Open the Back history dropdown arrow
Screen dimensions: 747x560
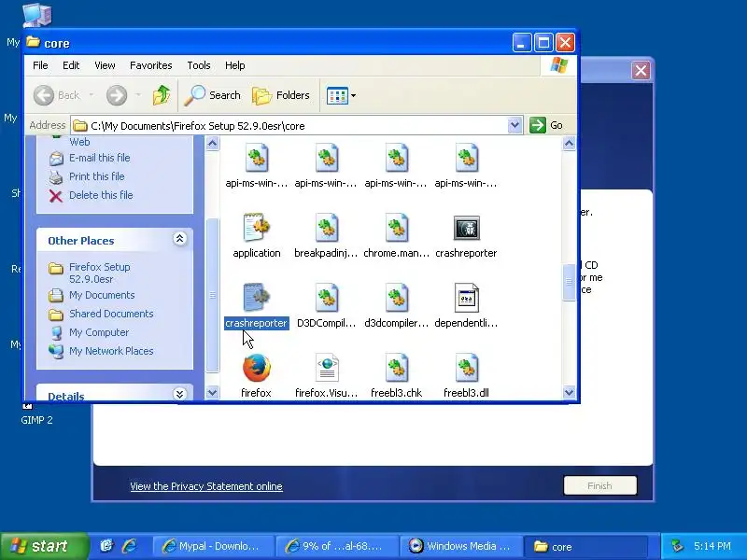(x=91, y=95)
